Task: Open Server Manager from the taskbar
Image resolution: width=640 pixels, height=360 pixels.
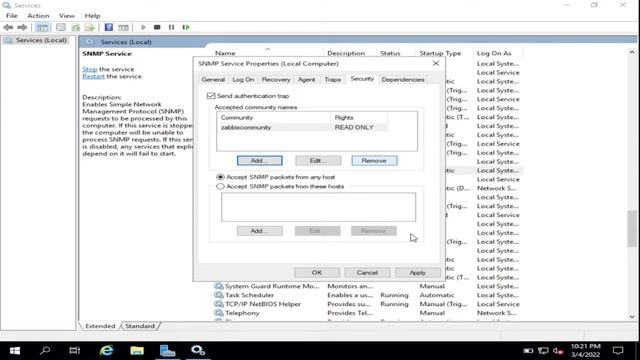Action: (x=167, y=351)
